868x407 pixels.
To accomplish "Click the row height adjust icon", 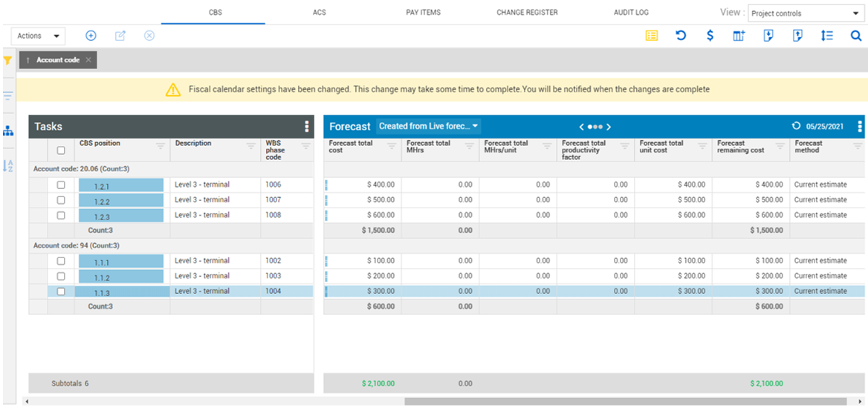I will pyautogui.click(x=827, y=36).
